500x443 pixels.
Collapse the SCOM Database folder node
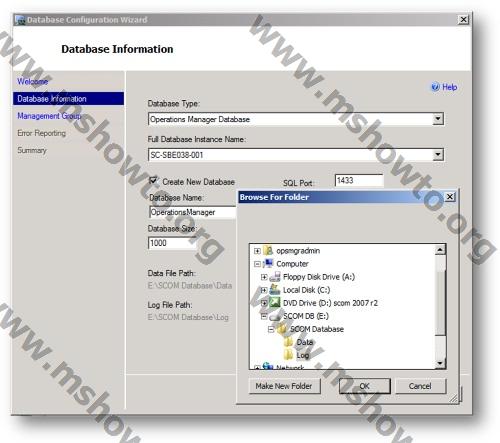(271, 329)
